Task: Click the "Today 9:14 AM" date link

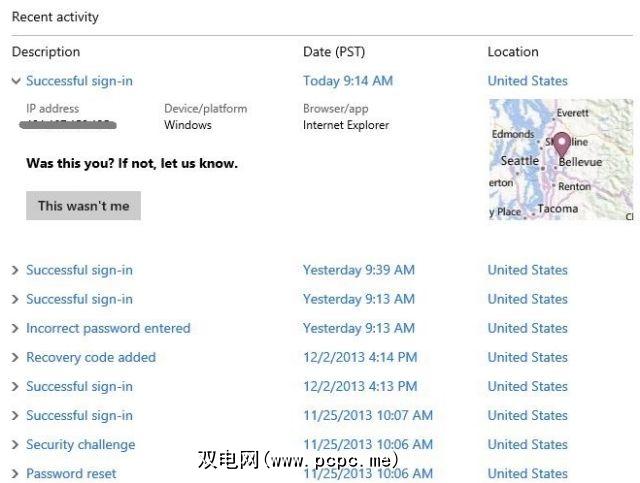Action: [348, 81]
